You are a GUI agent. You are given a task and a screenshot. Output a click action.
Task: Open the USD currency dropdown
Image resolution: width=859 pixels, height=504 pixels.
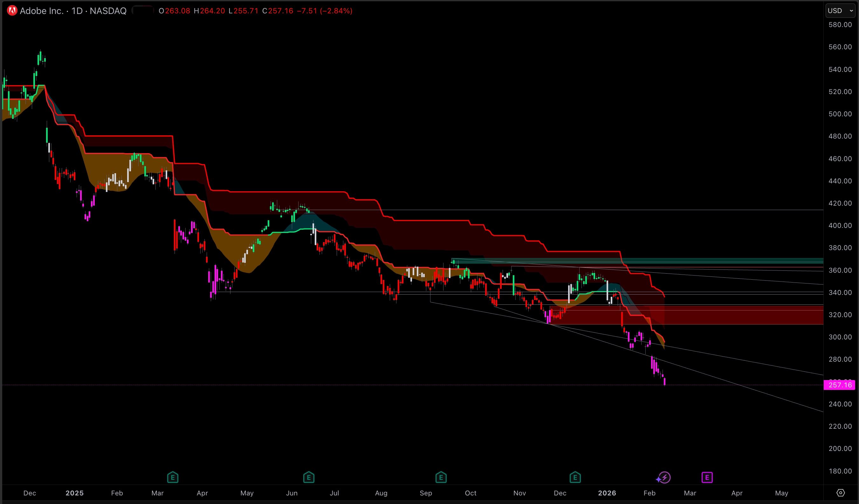coord(840,10)
